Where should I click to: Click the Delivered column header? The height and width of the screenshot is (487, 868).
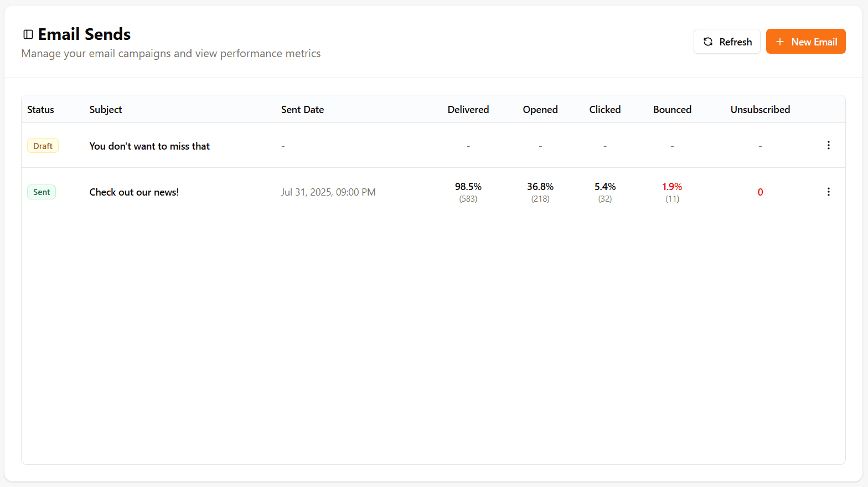(468, 110)
